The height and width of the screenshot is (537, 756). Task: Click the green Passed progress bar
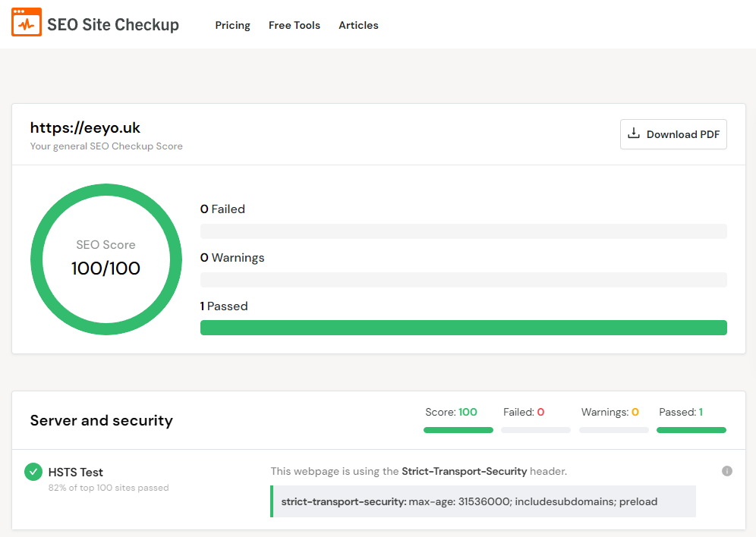point(463,327)
